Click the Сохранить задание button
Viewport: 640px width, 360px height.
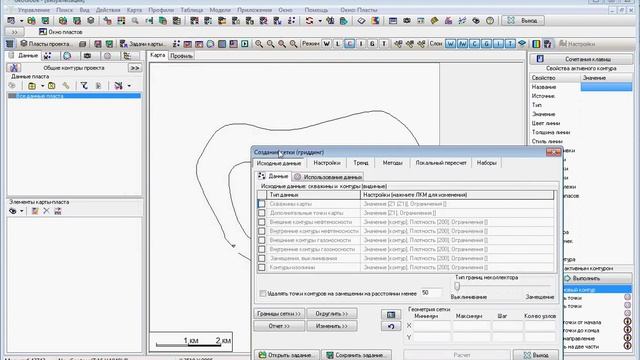[357, 355]
